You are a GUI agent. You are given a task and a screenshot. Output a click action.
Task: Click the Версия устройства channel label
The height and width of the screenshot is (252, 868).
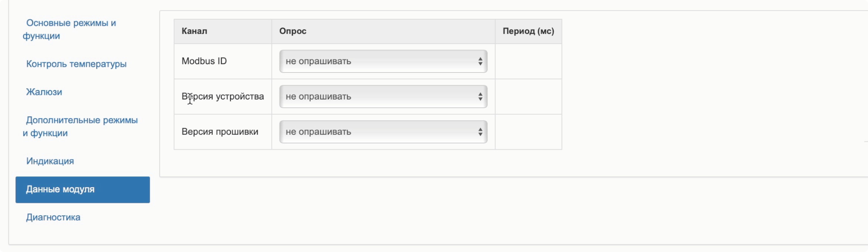click(x=223, y=97)
